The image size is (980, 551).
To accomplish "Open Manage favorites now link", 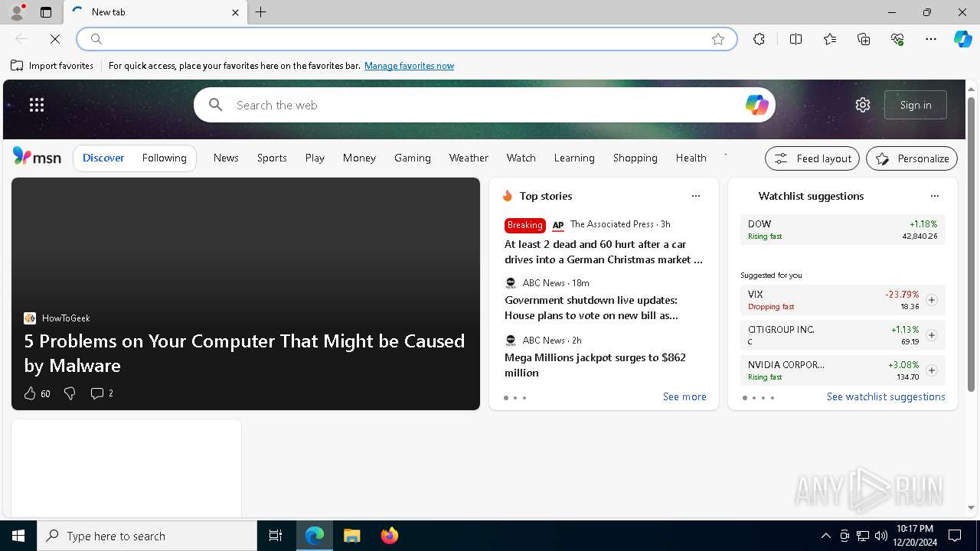I will [x=409, y=66].
